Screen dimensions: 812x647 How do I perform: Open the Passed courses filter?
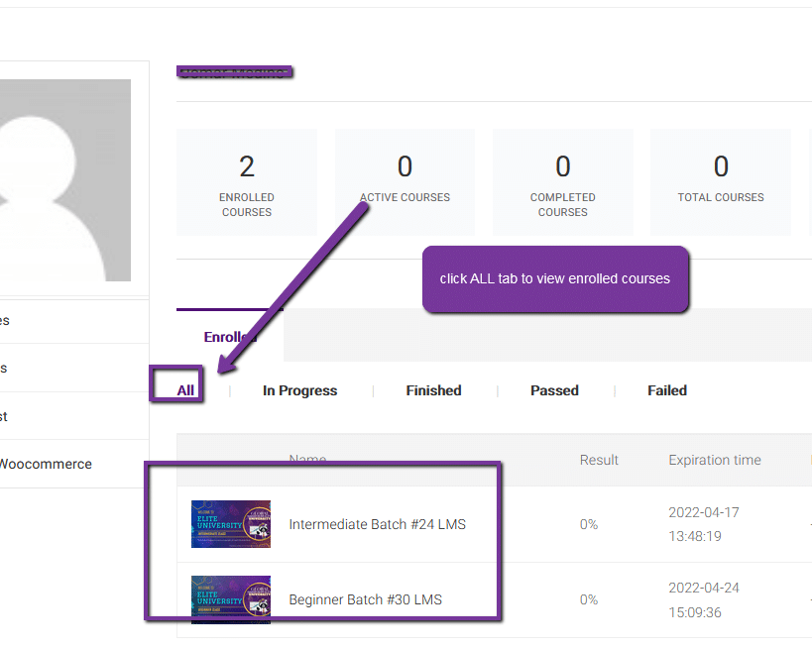click(554, 390)
